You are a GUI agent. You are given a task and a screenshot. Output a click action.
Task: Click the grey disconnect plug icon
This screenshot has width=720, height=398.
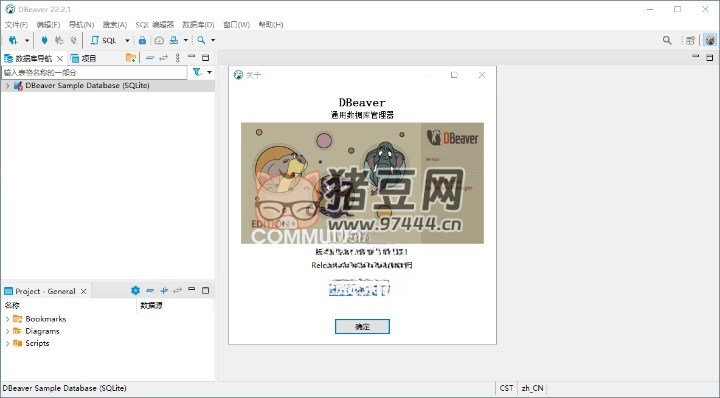[73, 40]
